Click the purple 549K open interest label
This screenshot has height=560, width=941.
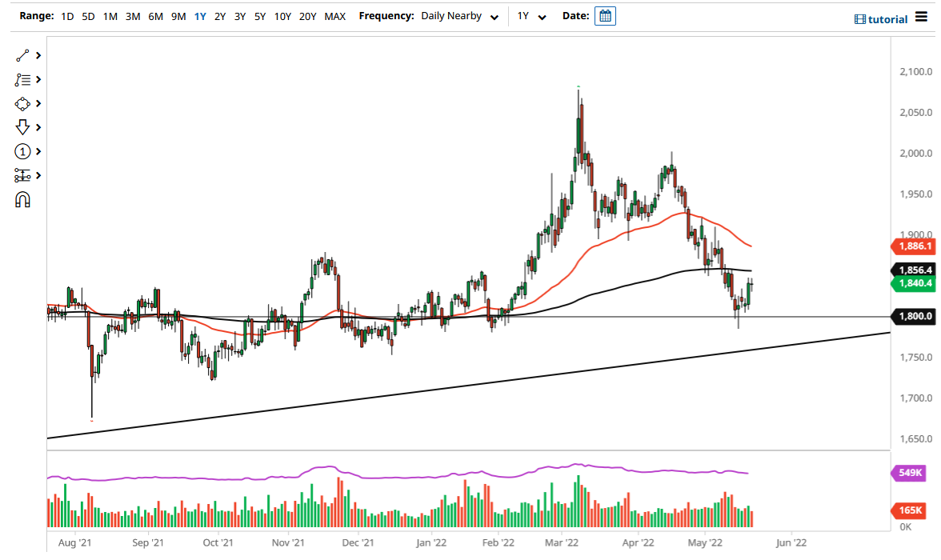point(908,473)
